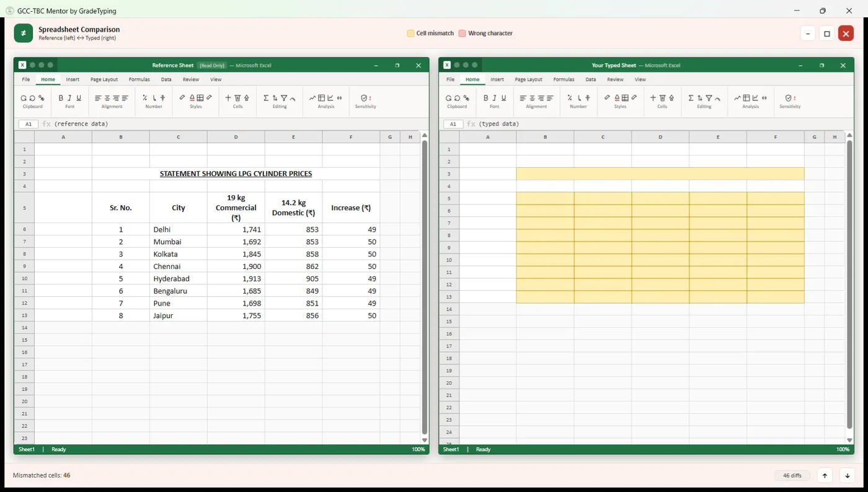
Task: Click the insert cells plus icon in Your Typed Sheet
Action: coord(653,98)
